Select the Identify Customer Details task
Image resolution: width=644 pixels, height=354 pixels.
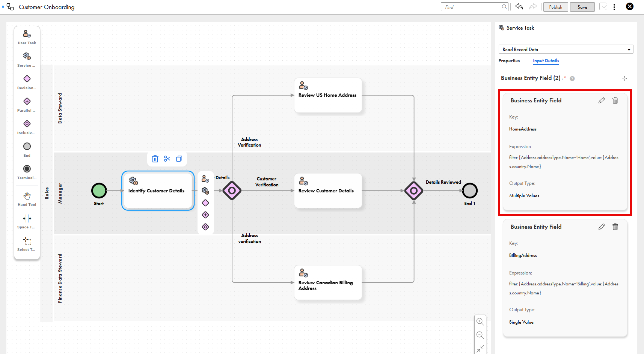coord(158,190)
